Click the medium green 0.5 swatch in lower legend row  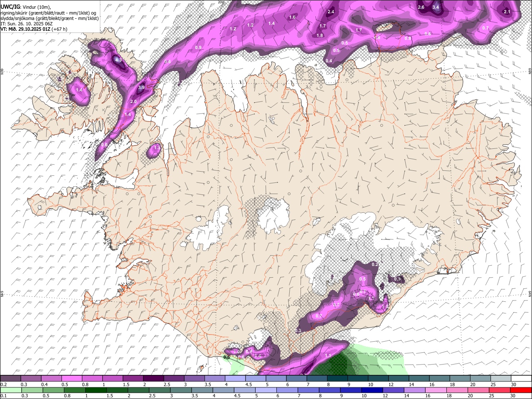(x=53, y=390)
